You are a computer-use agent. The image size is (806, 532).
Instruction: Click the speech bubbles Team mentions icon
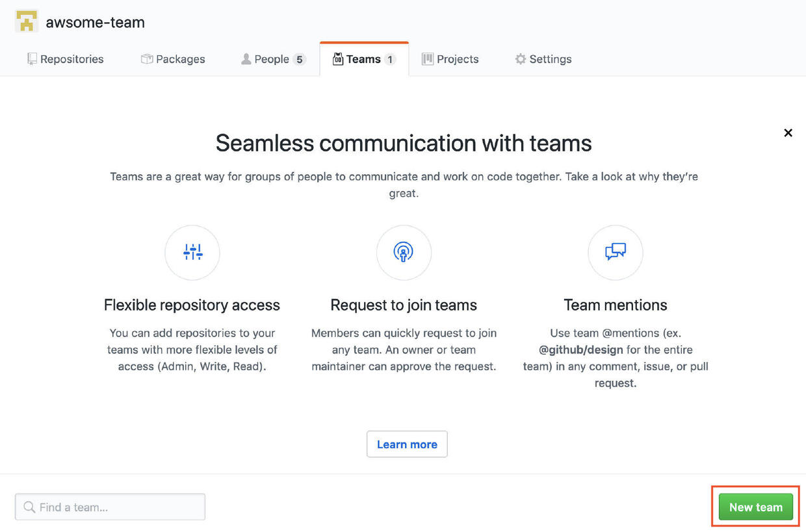pos(615,252)
